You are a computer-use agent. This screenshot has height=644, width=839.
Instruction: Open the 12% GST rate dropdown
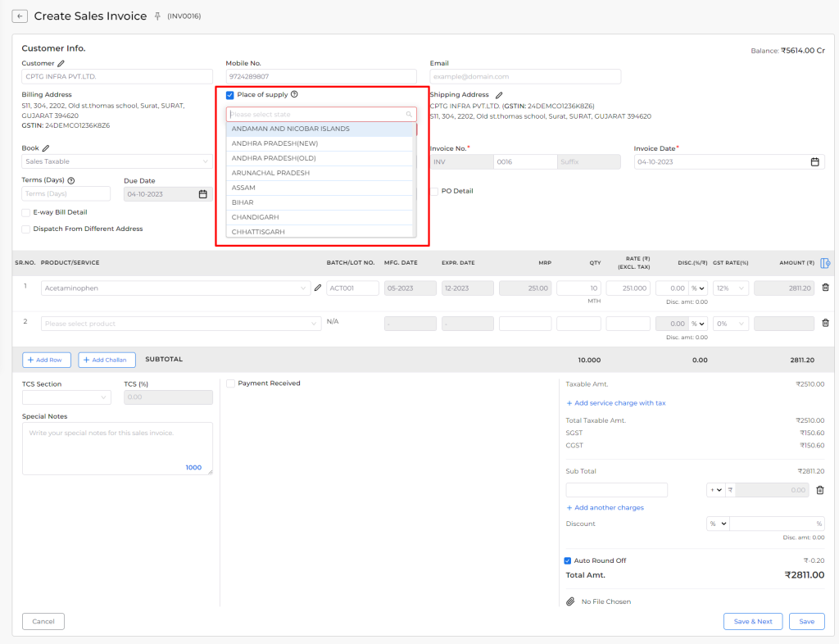click(730, 288)
